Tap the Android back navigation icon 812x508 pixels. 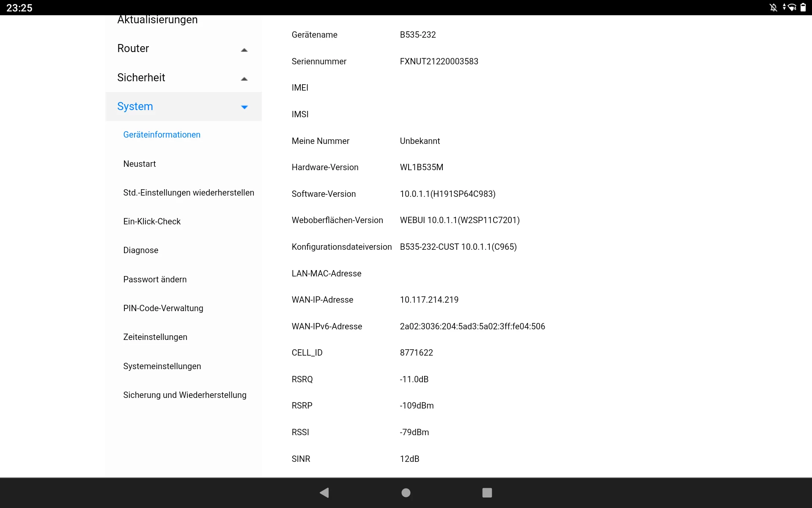[x=324, y=492]
